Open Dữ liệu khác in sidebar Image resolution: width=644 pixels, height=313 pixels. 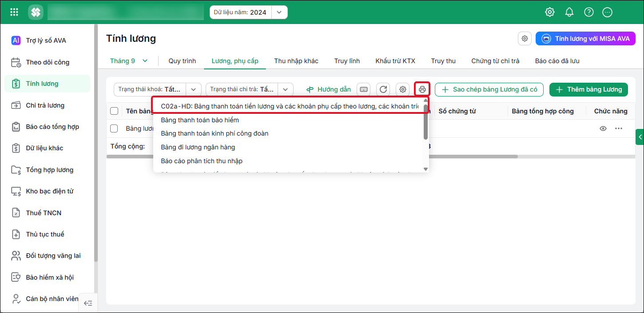[x=47, y=148]
